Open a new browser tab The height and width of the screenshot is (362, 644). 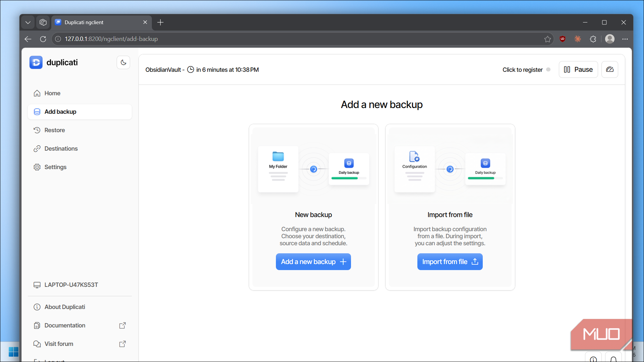click(160, 22)
